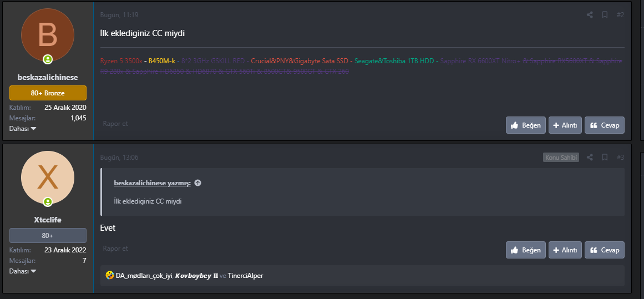The image size is (644, 299).
Task: Expand Dahası under Xtcclife's profile
Action: coord(23,271)
